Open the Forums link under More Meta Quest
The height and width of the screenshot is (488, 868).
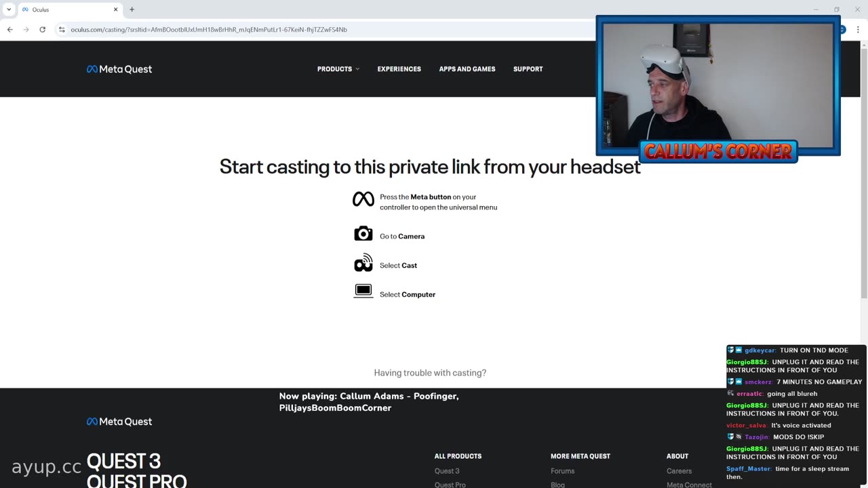(x=563, y=471)
